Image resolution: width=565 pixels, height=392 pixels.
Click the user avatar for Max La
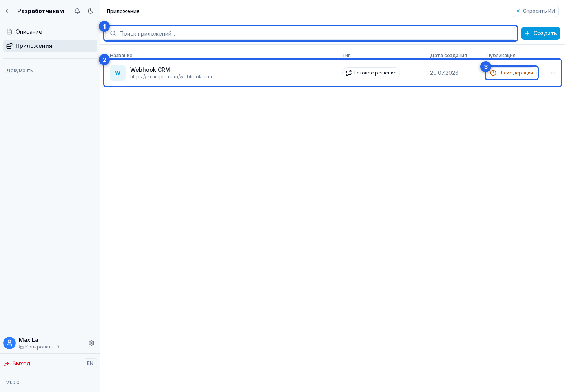(x=9, y=343)
